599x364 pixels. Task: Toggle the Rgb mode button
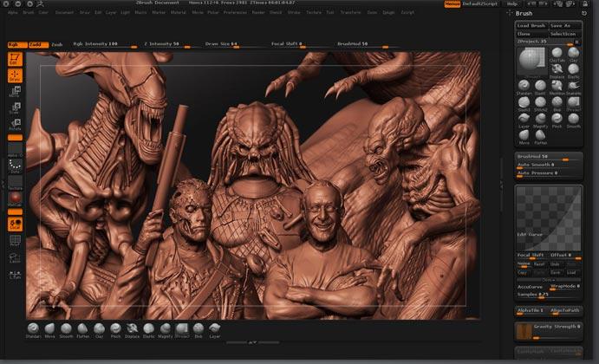(x=16, y=43)
